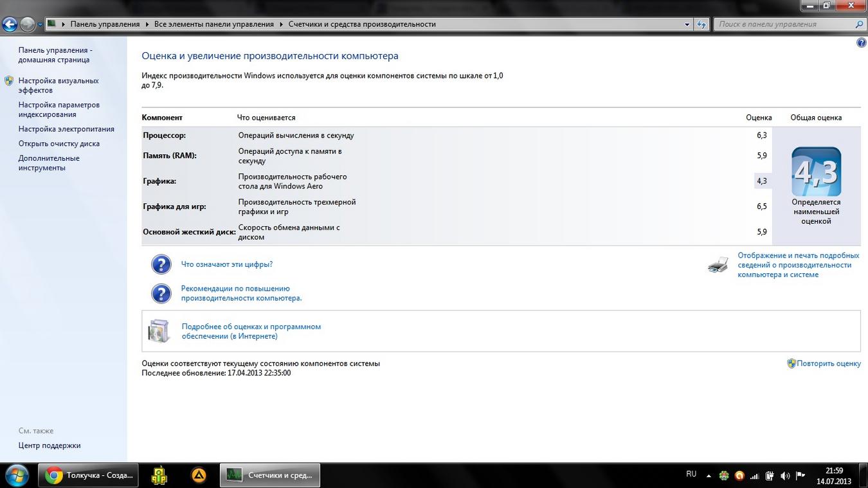Select 'Основной жесткий диск:' row label

tap(189, 232)
